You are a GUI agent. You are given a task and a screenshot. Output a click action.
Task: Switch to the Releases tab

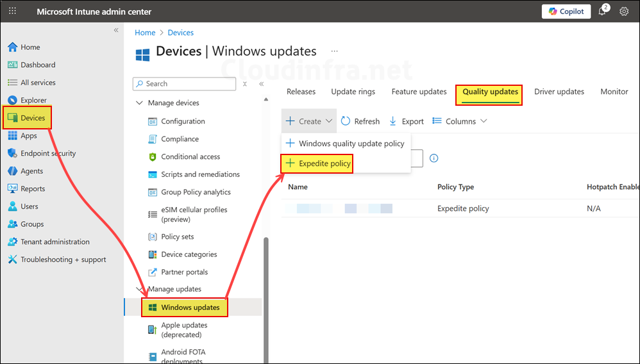(x=301, y=92)
